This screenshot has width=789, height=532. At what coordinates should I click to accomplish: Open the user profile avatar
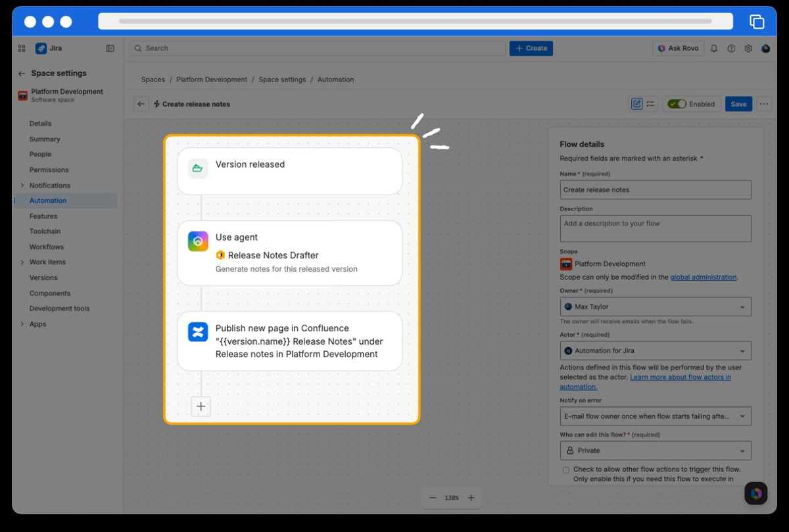[x=766, y=49]
